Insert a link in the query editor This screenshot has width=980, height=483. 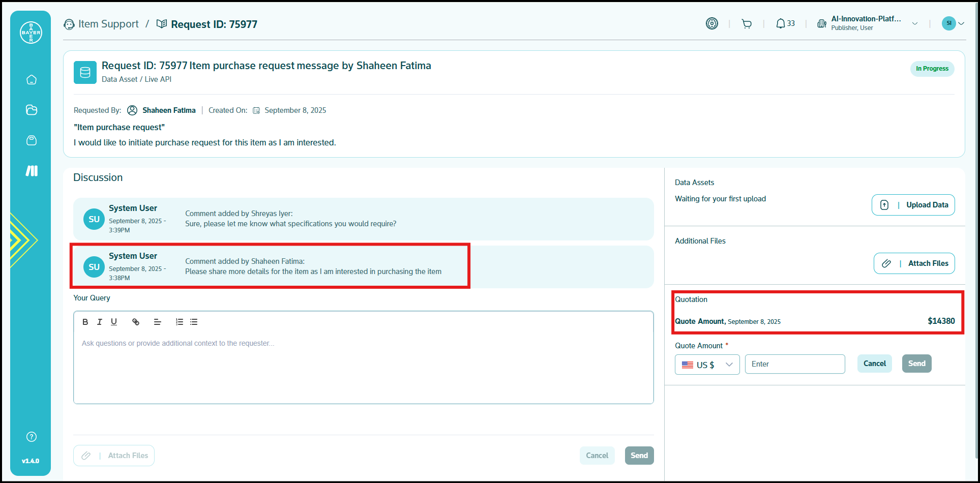click(136, 322)
